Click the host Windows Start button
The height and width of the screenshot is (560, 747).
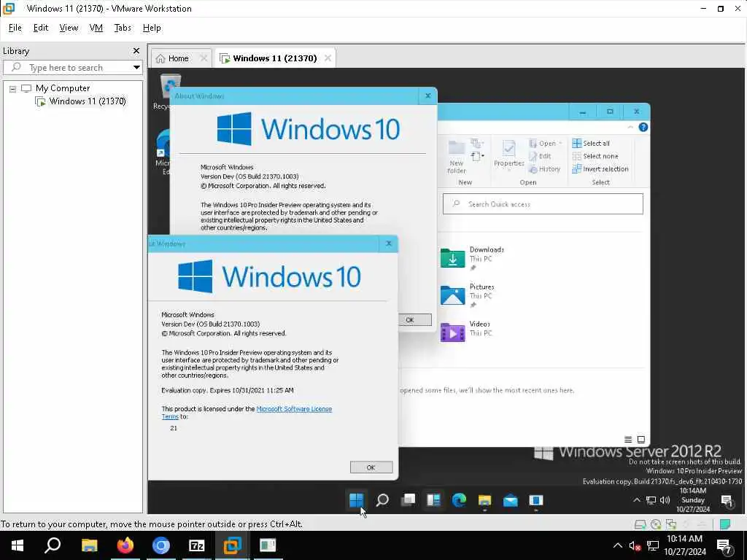(18, 545)
